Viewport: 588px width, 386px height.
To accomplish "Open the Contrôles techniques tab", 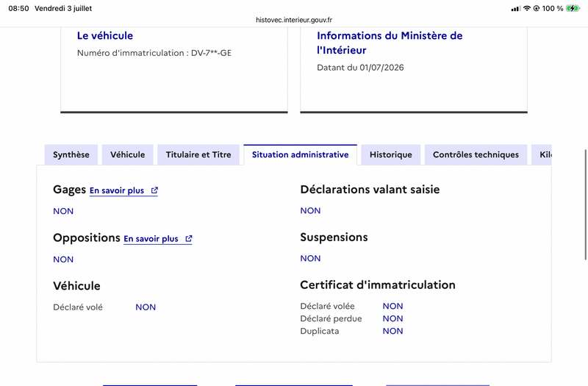I will point(476,154).
